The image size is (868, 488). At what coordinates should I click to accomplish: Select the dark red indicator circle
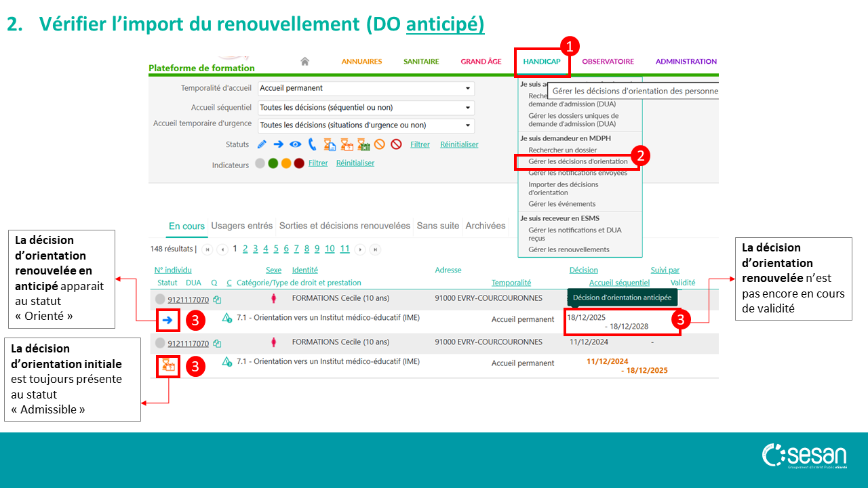click(299, 163)
